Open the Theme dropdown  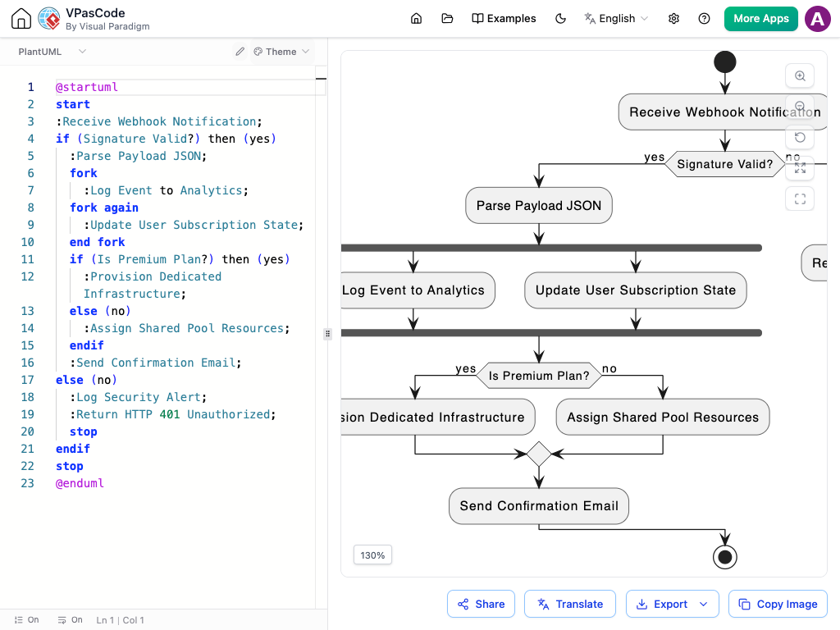[281, 52]
